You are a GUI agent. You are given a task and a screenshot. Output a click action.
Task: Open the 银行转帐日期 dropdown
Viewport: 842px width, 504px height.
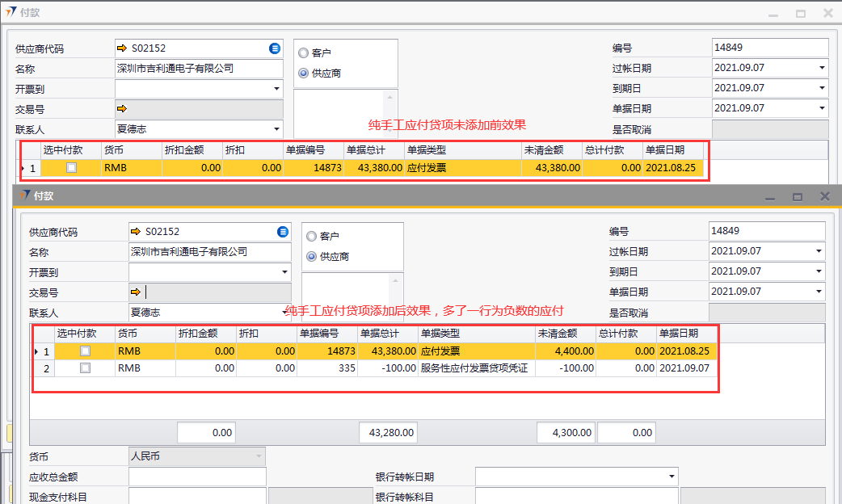pos(671,477)
